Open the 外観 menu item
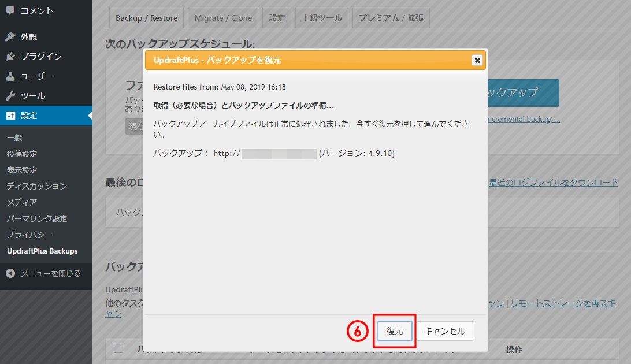 [x=46, y=36]
